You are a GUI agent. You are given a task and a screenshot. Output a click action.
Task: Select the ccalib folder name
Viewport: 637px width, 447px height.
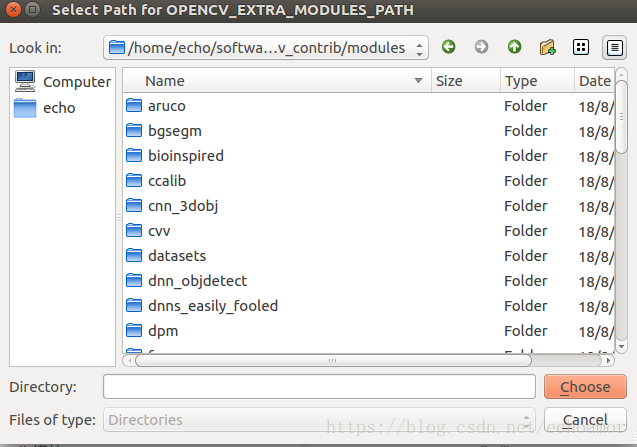(x=167, y=181)
